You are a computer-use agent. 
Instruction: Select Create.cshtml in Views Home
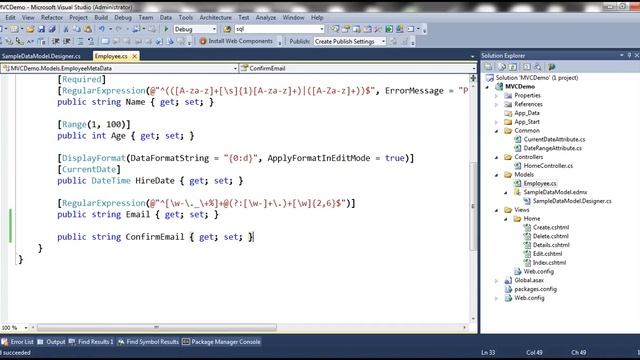pyautogui.click(x=551, y=228)
